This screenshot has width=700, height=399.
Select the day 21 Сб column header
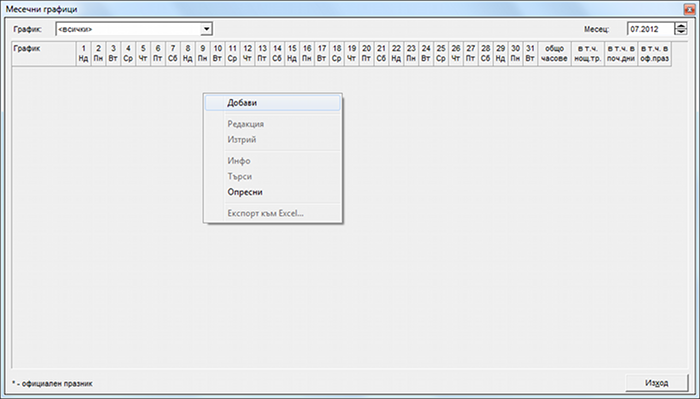click(x=381, y=54)
